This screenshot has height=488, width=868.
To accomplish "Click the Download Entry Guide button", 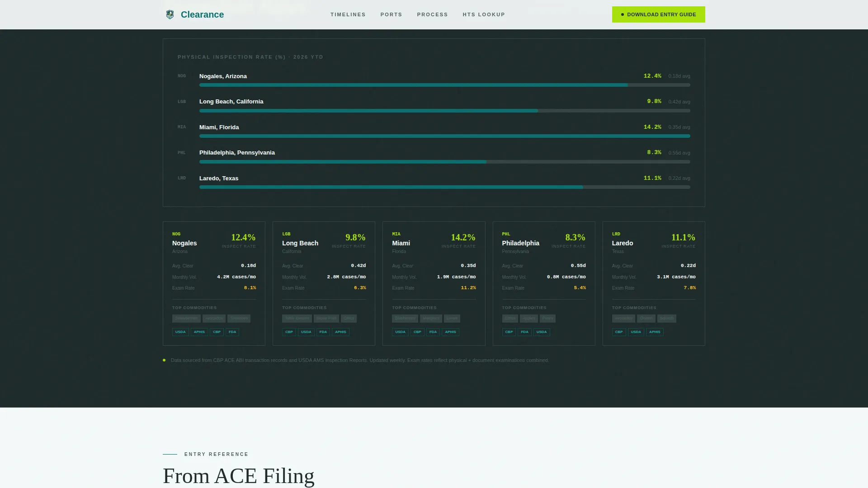I will pos(659,14).
